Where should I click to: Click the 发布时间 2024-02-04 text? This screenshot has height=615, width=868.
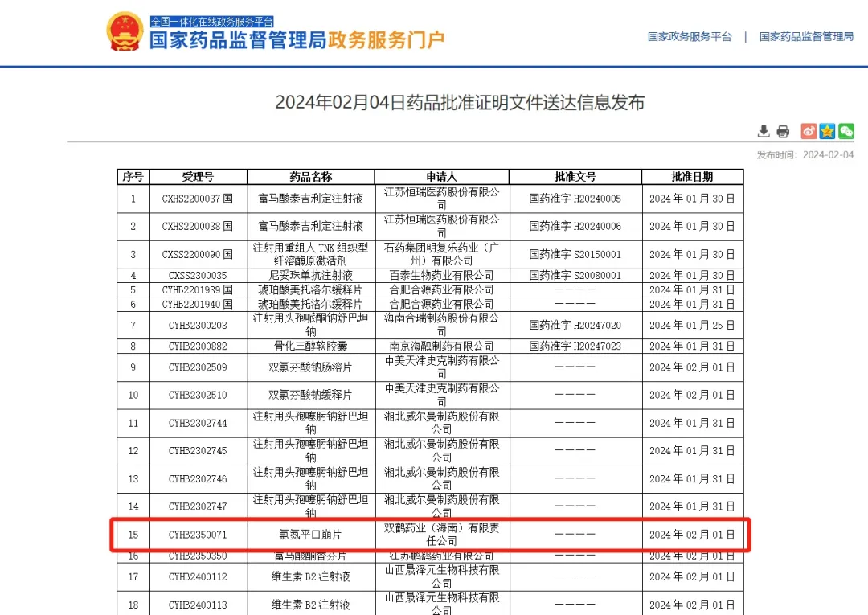805,155
